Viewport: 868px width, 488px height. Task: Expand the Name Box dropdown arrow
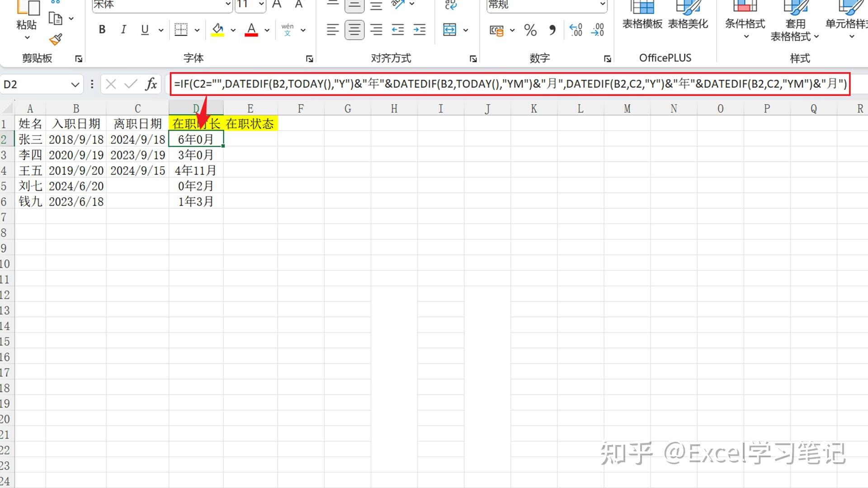tap(75, 84)
